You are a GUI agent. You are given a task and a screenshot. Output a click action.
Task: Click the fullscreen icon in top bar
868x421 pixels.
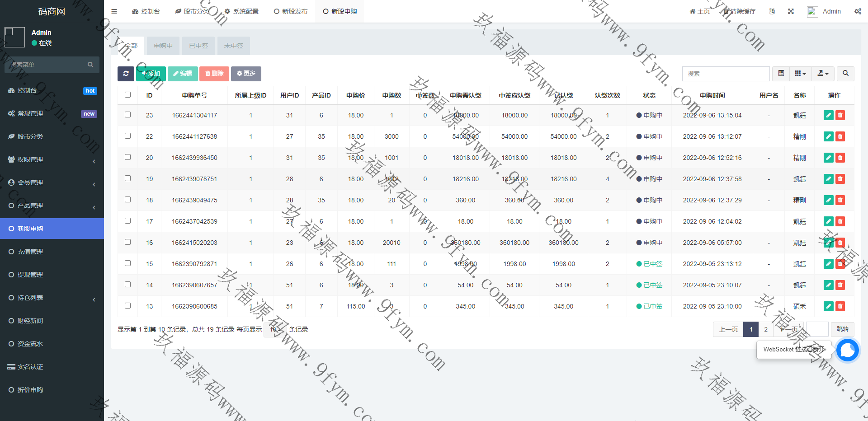tap(791, 11)
